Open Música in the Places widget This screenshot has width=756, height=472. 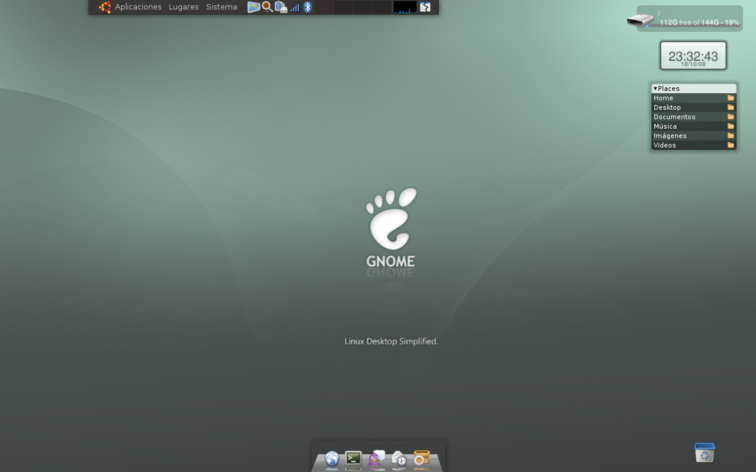(x=694, y=126)
